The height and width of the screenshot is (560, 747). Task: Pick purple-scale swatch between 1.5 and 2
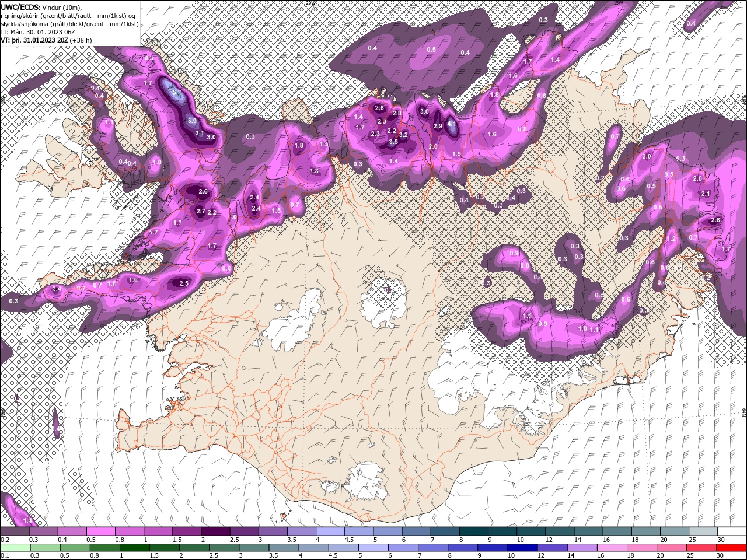pos(186,531)
